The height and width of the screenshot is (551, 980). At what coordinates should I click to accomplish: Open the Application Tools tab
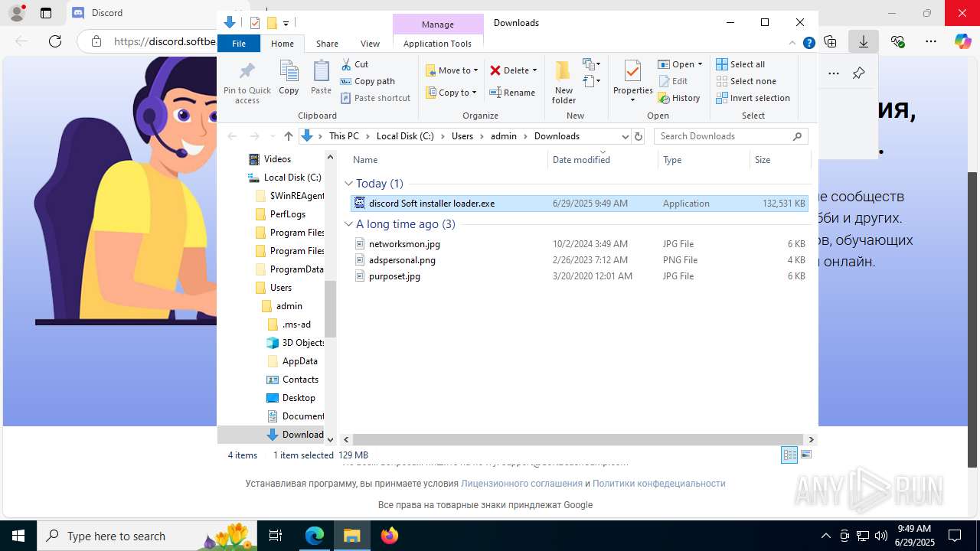[x=437, y=44]
